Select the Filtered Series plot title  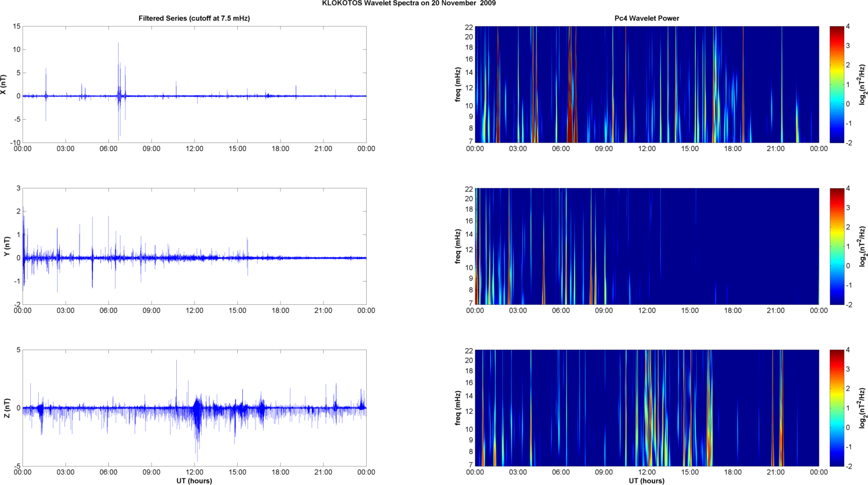[194, 18]
